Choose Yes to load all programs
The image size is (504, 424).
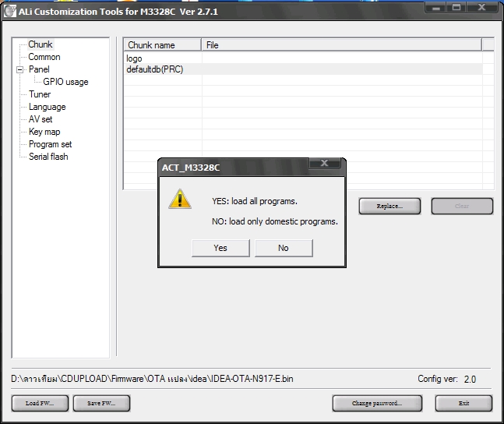click(x=220, y=248)
